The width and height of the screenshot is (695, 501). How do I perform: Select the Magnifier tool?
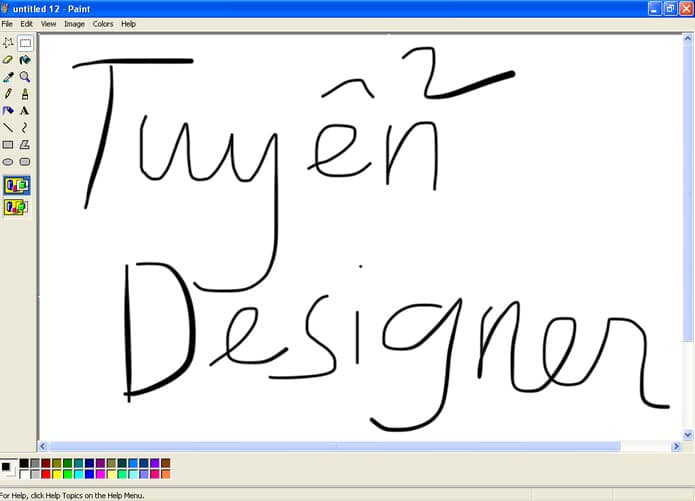25,77
